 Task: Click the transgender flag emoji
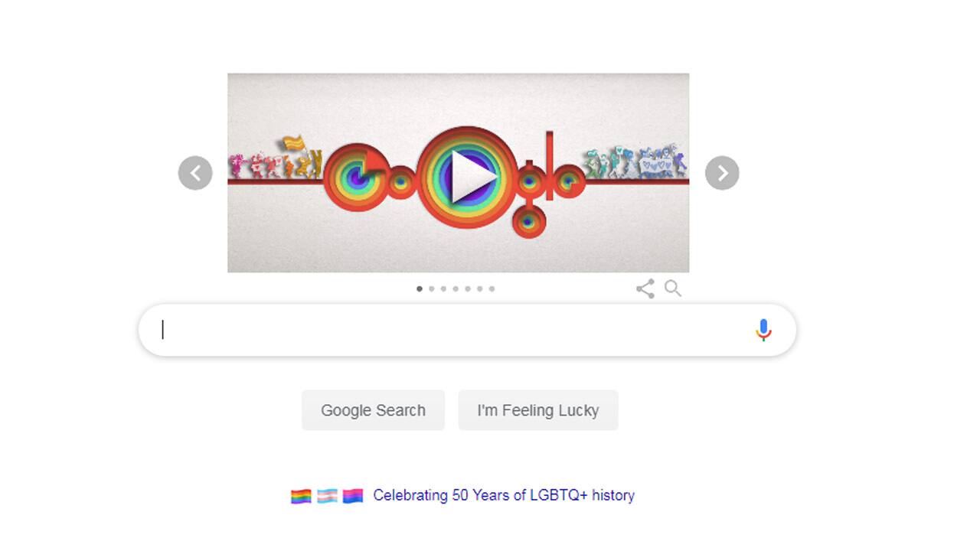328,495
